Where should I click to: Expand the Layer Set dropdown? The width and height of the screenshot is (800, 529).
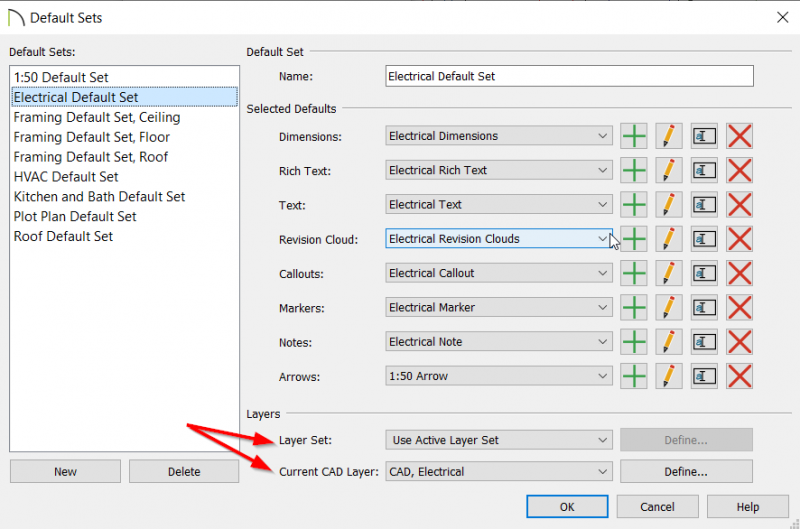click(498, 440)
